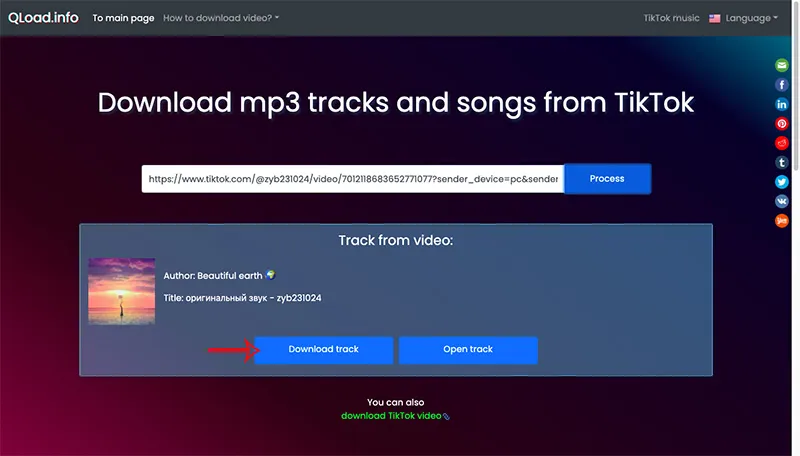Share on VK using the sidebar icon
800x456 pixels.
coord(782,201)
